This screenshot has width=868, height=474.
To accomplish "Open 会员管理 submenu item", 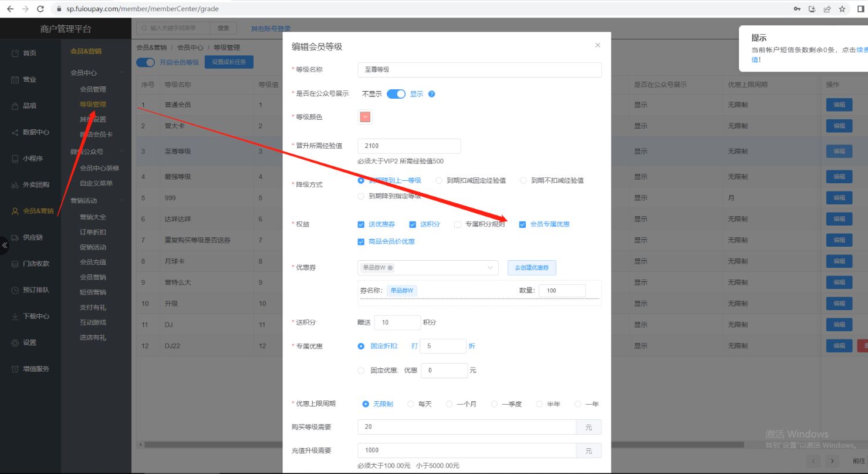I will pos(93,89).
